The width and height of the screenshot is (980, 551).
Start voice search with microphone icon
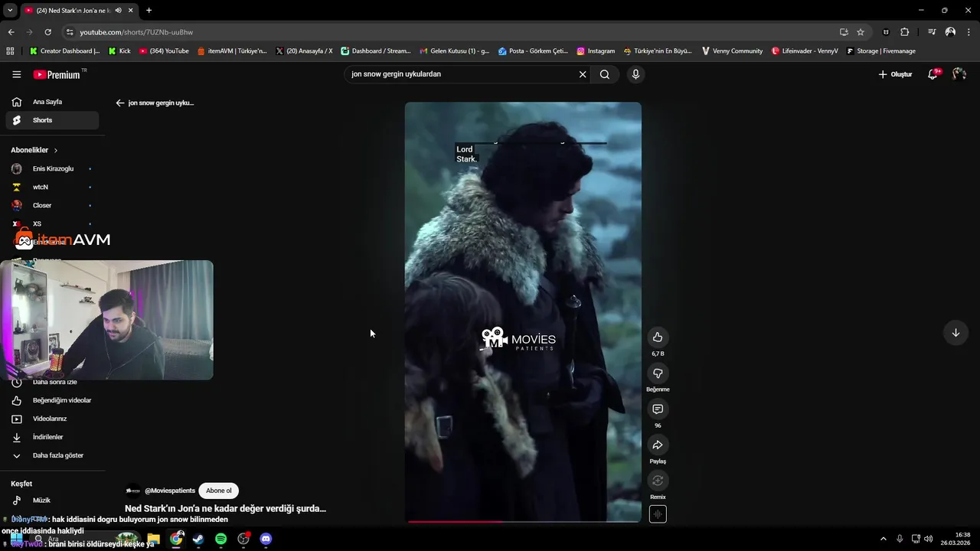point(635,74)
